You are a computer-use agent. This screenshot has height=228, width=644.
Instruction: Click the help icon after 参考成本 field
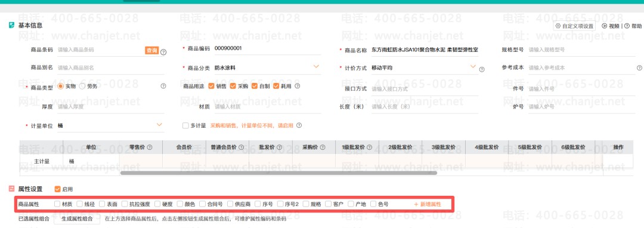[639, 68]
